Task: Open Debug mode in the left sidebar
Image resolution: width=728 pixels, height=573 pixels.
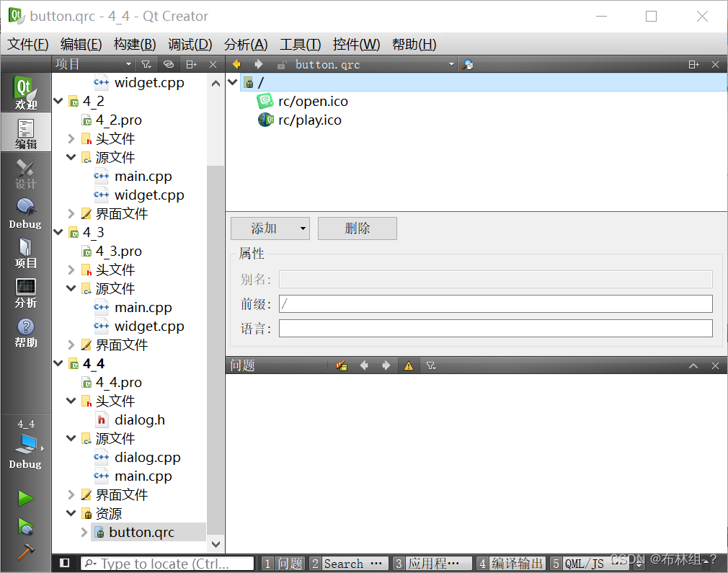Action: 26,213
